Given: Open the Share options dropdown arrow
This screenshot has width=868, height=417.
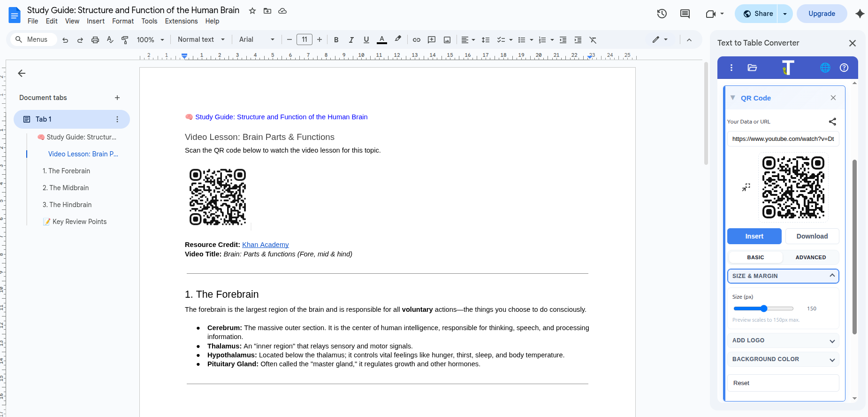Looking at the screenshot, I should 785,14.
